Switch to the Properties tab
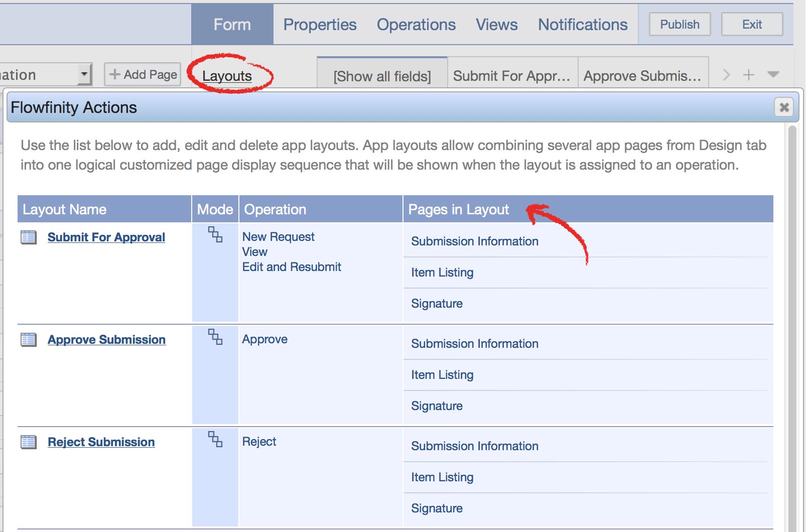 coord(320,24)
